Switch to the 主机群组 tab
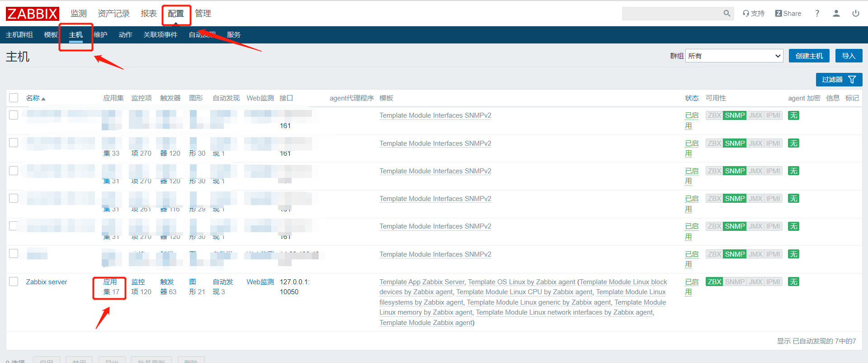 click(x=19, y=35)
